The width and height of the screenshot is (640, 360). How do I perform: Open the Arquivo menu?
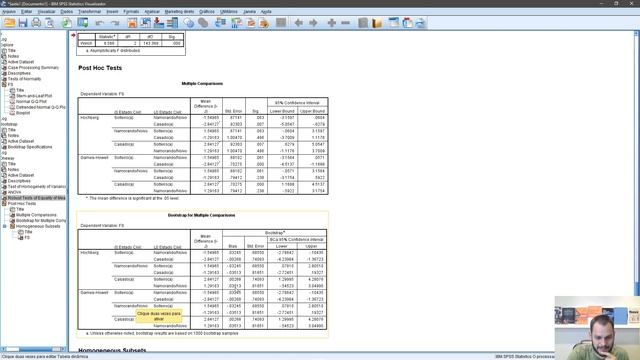(x=9, y=11)
